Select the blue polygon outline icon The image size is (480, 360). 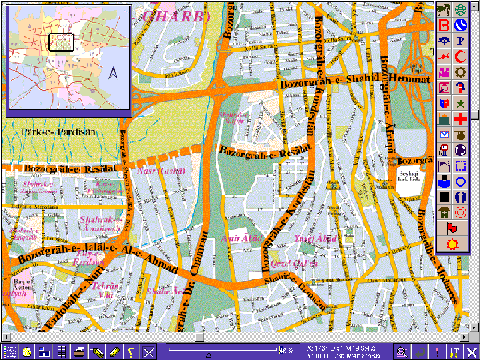[461, 182]
